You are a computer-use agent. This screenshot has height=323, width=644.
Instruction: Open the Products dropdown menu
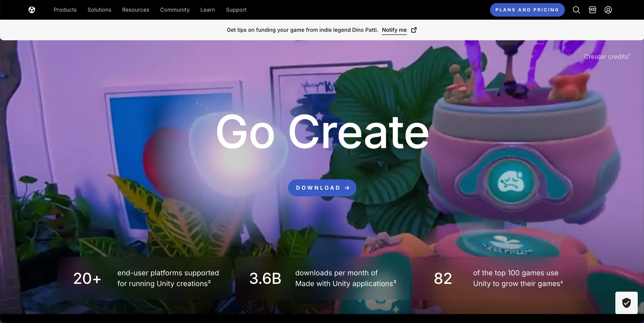click(x=65, y=10)
